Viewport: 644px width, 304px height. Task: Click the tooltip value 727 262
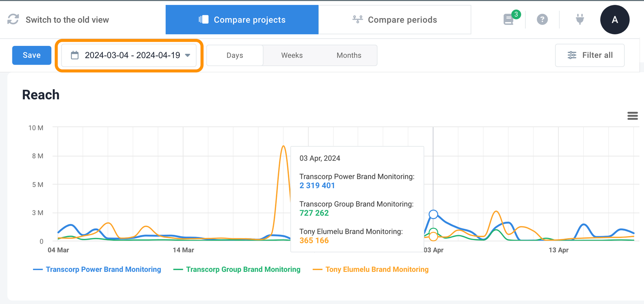tap(314, 213)
